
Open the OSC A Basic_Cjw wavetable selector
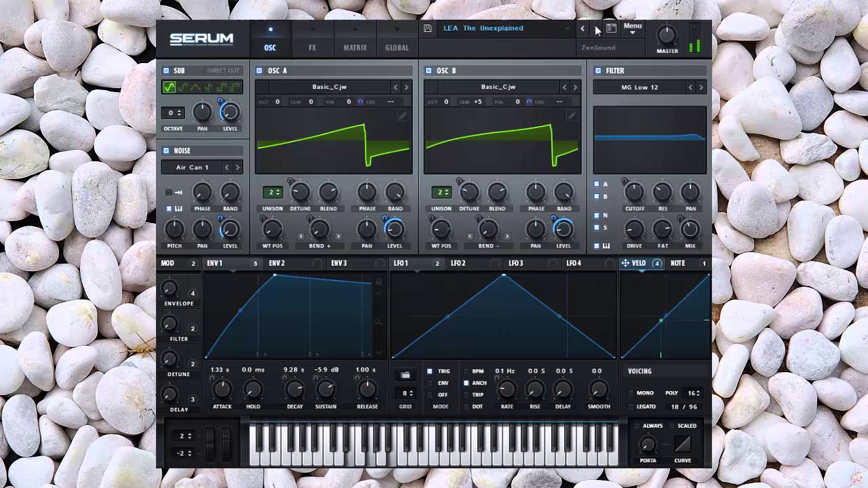[x=328, y=87]
